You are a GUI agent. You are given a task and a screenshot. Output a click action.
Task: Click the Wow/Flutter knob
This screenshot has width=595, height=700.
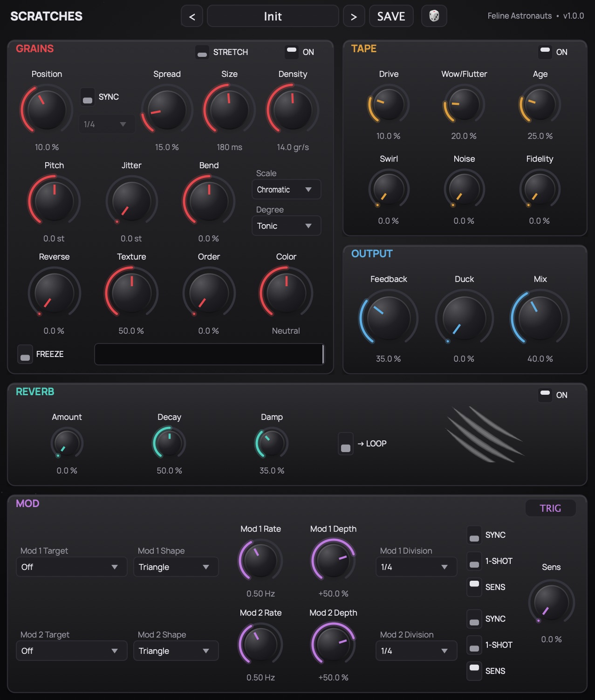point(464,104)
